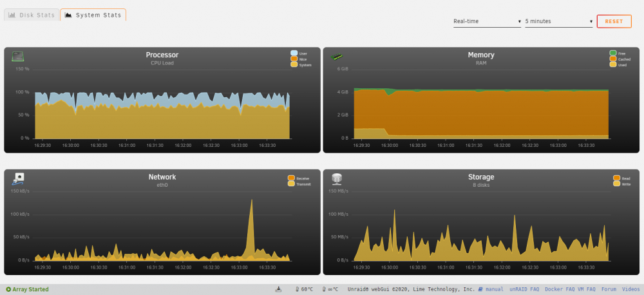Toggle the Used series in Memory legend

tap(618, 65)
